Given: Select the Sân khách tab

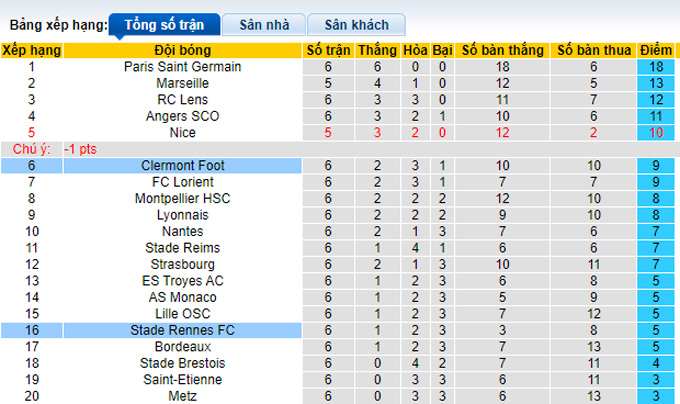Looking at the screenshot, I should pyautogui.click(x=356, y=25).
